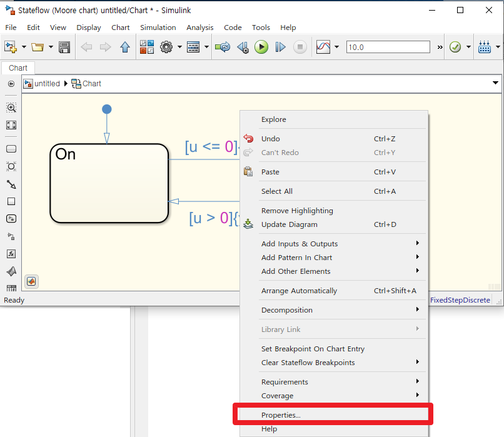Click the hide/show Model Browser icon

click(x=11, y=84)
